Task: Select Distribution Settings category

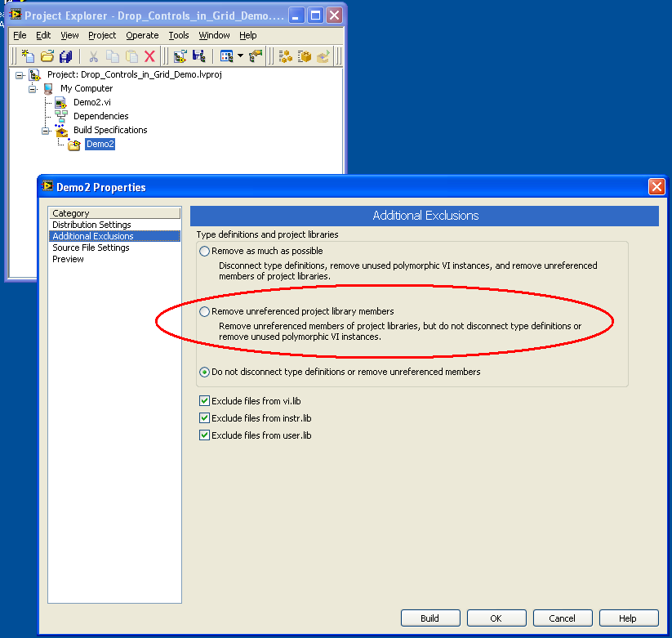Action: (x=114, y=225)
